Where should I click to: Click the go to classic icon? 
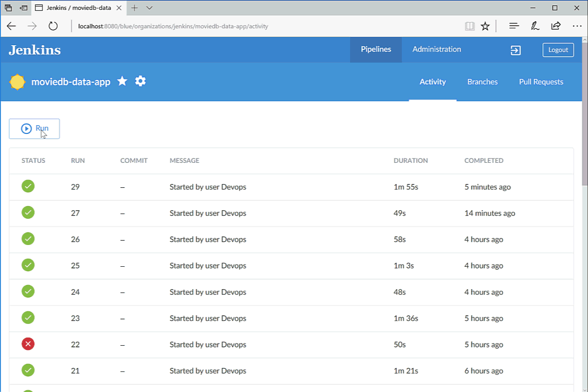click(x=516, y=50)
